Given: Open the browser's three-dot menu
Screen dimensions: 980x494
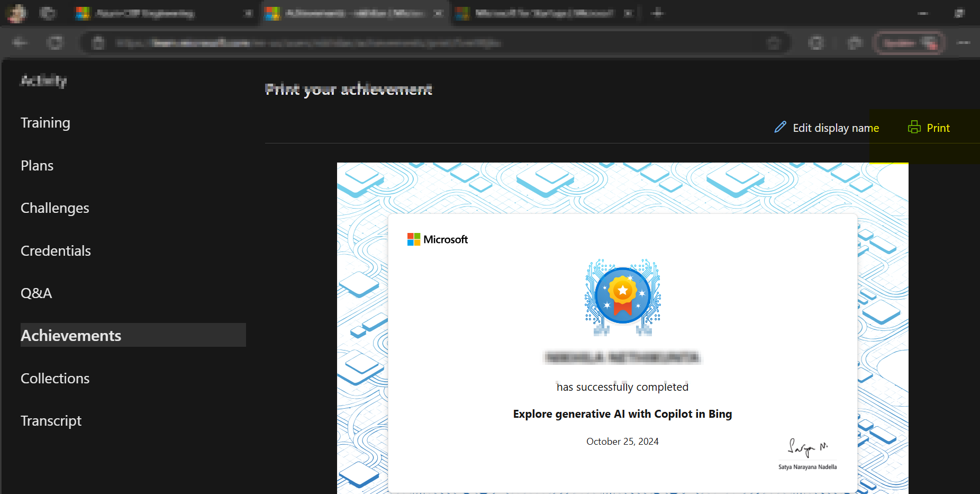Looking at the screenshot, I should (964, 42).
